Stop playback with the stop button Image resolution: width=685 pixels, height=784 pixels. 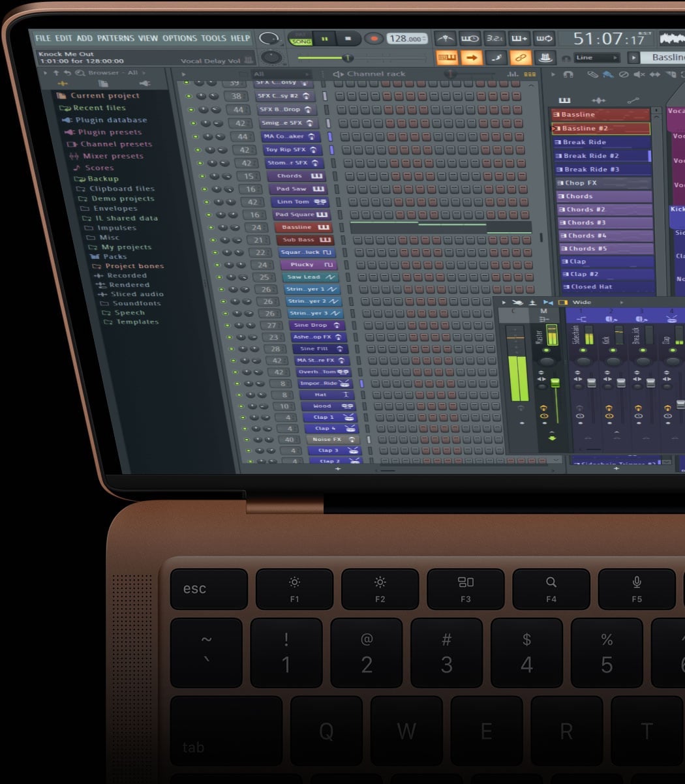pos(348,39)
